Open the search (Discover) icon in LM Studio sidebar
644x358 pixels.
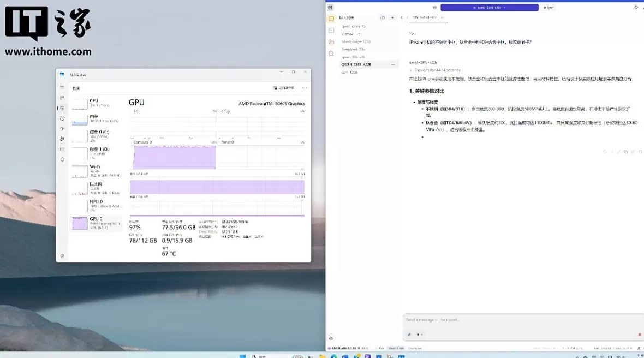pos(331,53)
